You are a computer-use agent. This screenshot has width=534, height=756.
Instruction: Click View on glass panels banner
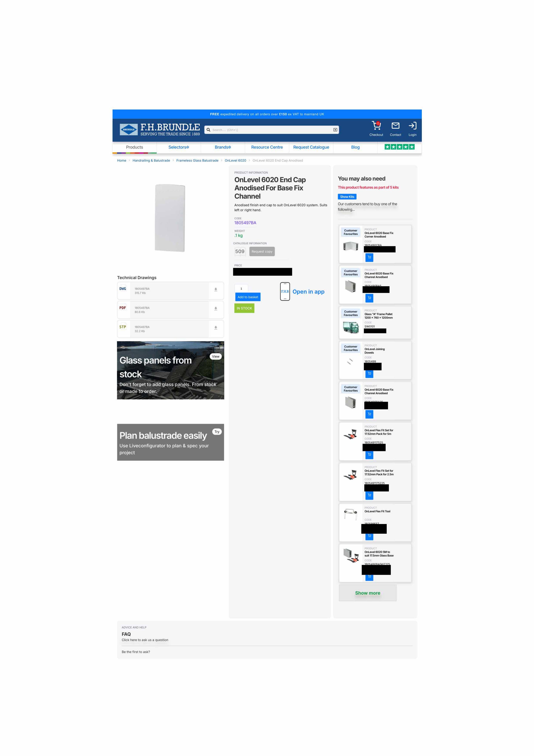pyautogui.click(x=215, y=356)
